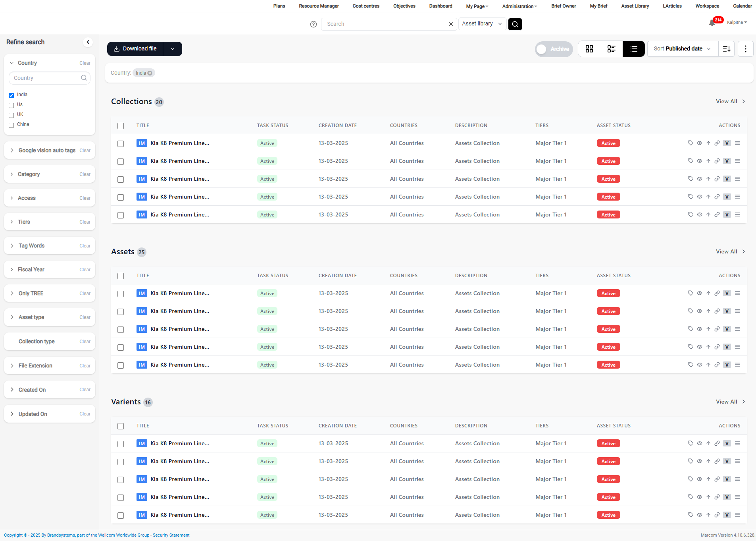Click the black magnifier search button

click(515, 24)
